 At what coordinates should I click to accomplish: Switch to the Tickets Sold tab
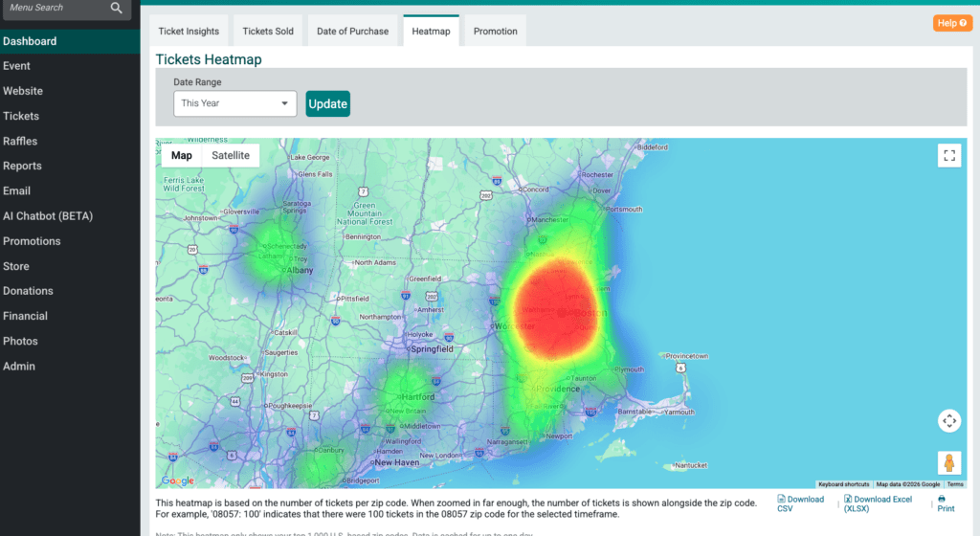[268, 32]
